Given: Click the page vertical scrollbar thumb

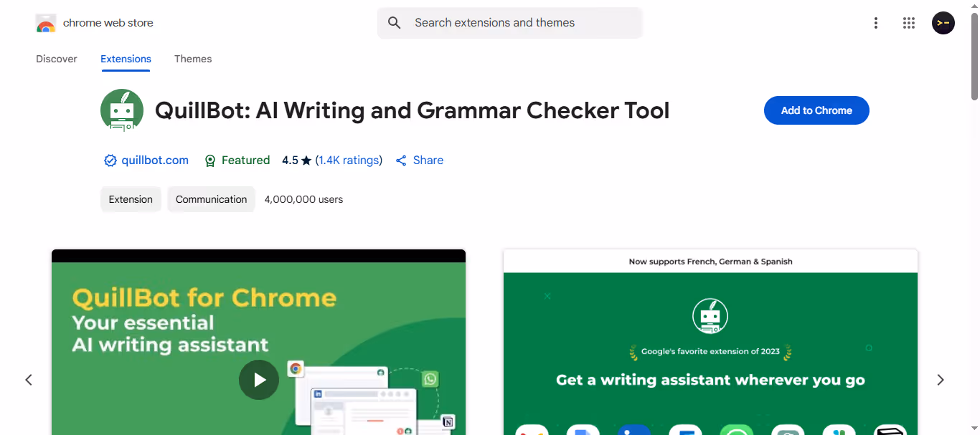Looking at the screenshot, I should tap(974, 56).
